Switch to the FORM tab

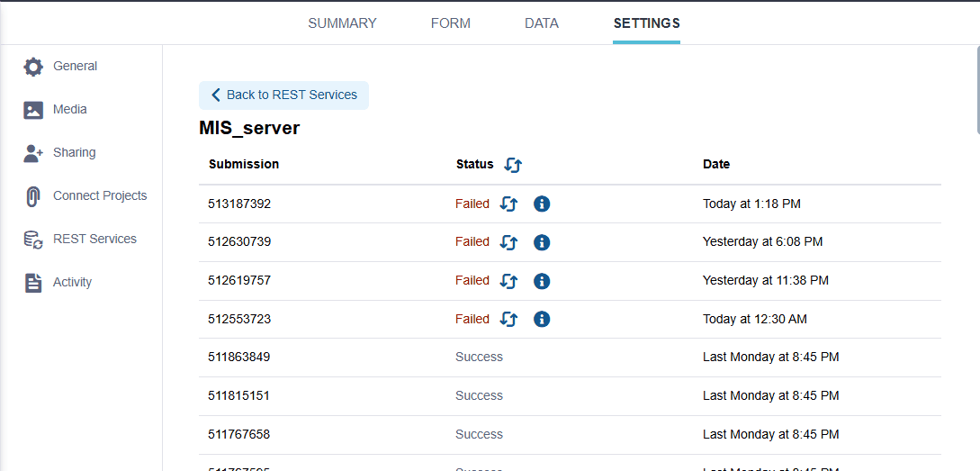(451, 23)
